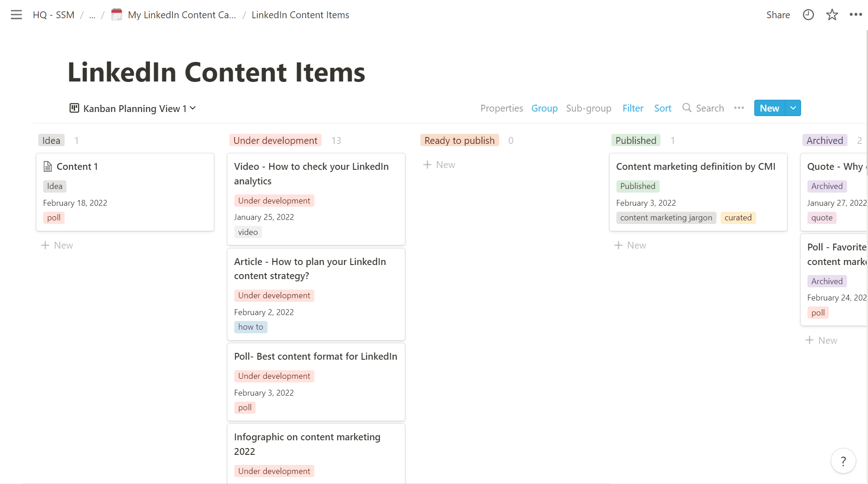View page history via the clock icon
Viewport: 868px width, 484px height.
pyautogui.click(x=808, y=15)
